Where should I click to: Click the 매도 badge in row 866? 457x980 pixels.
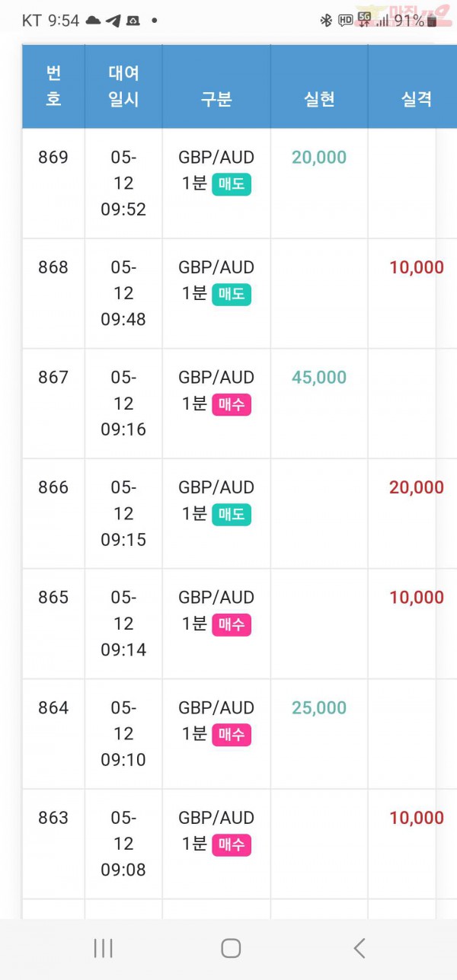(232, 515)
